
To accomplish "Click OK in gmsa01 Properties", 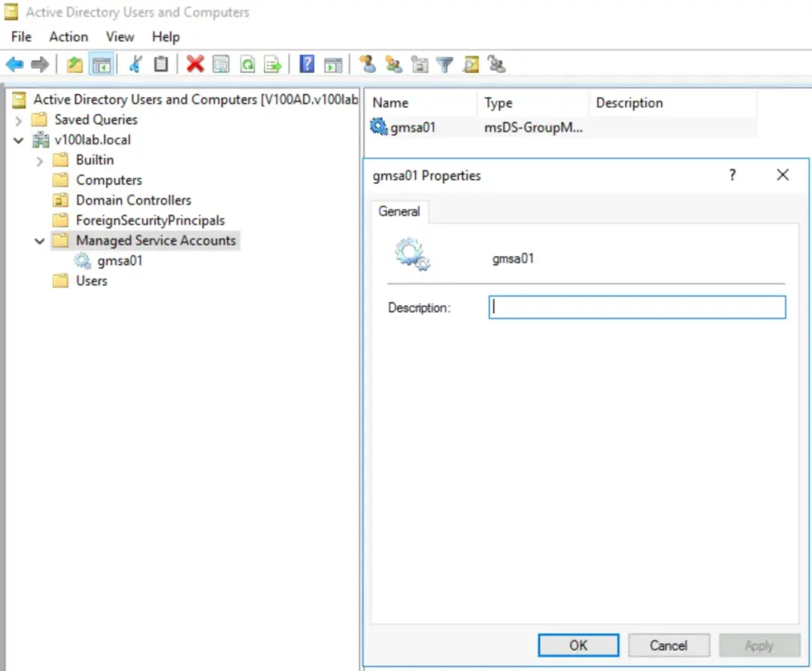I will (578, 645).
